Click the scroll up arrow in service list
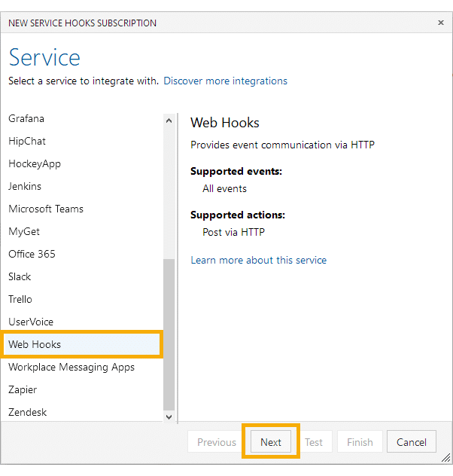This screenshot has height=476, width=453. [x=169, y=121]
